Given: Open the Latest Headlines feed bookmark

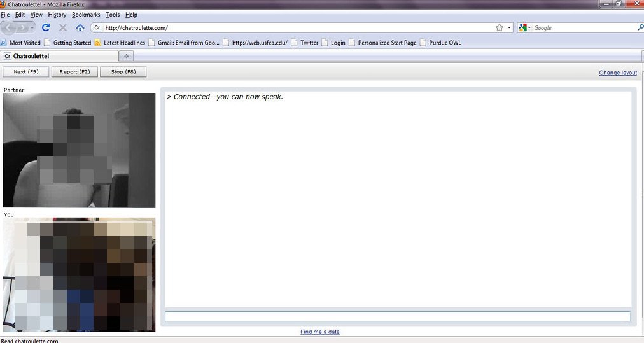Looking at the screenshot, I should click(x=120, y=42).
